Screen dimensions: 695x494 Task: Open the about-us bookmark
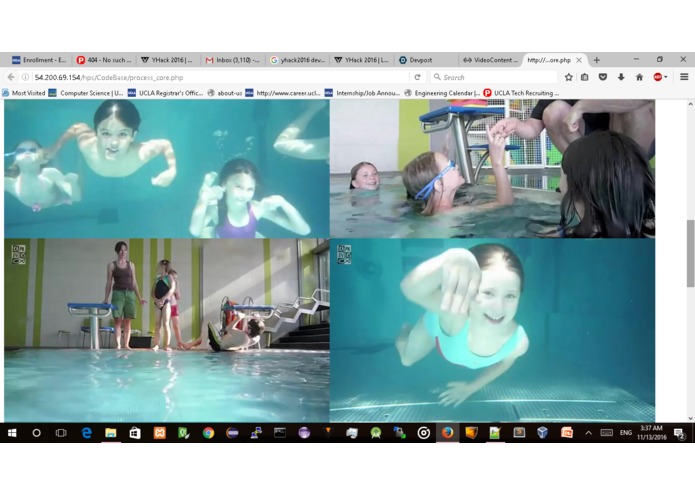tap(225, 93)
